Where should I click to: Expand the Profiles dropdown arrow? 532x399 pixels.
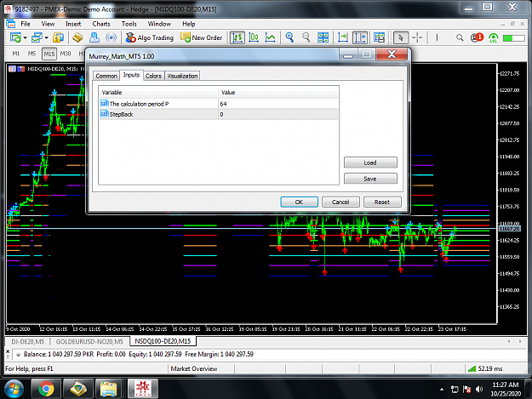pyautogui.click(x=47, y=37)
